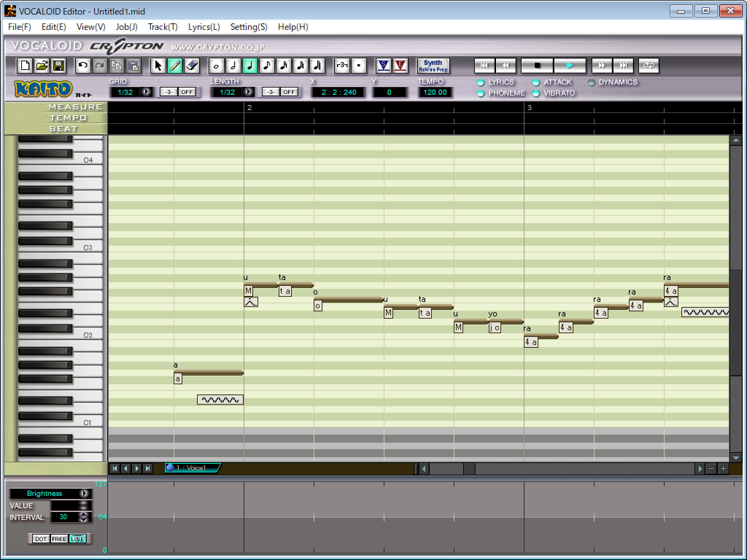Select the eighth note length icon
Screen dimensions: 747x560
267,66
